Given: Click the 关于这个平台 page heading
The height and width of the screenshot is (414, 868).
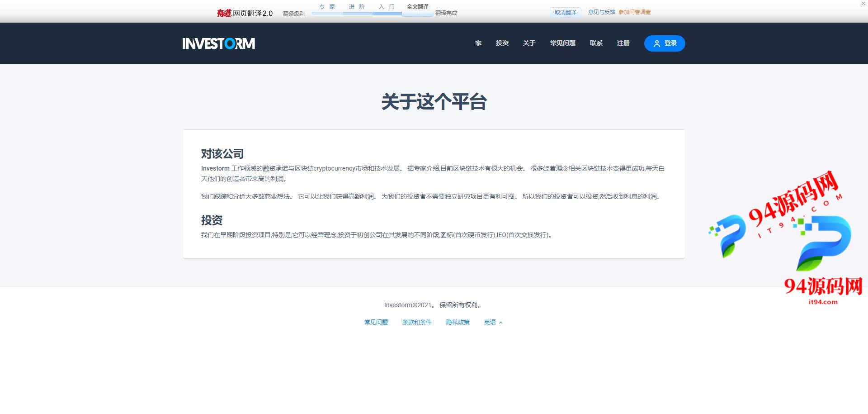Looking at the screenshot, I should click(x=434, y=102).
